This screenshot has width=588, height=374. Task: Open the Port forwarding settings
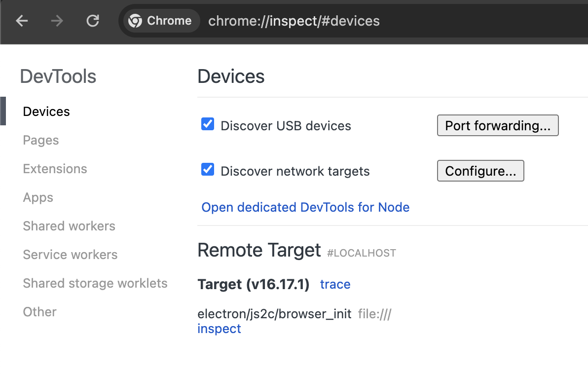click(497, 125)
